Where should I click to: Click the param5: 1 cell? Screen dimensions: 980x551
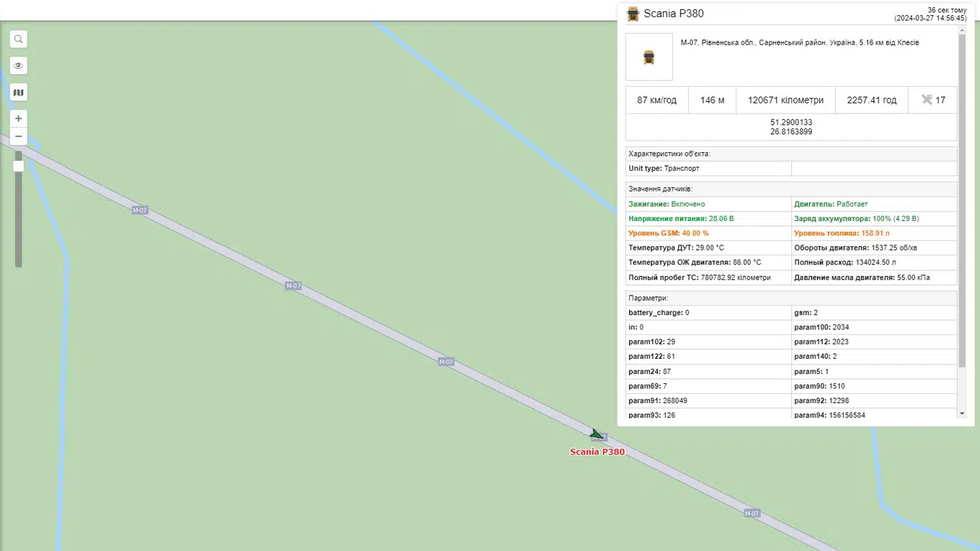tap(874, 372)
